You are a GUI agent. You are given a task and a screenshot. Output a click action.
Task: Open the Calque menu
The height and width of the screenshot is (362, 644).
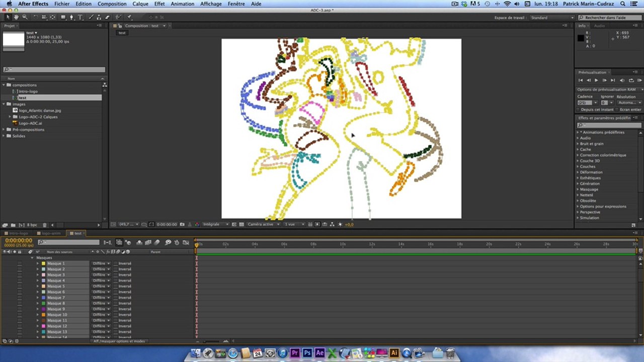click(140, 4)
